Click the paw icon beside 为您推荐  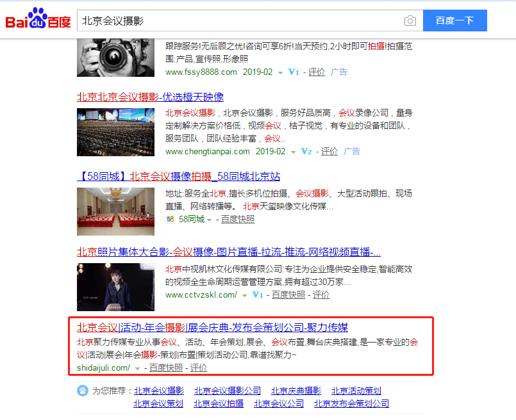click(x=83, y=391)
